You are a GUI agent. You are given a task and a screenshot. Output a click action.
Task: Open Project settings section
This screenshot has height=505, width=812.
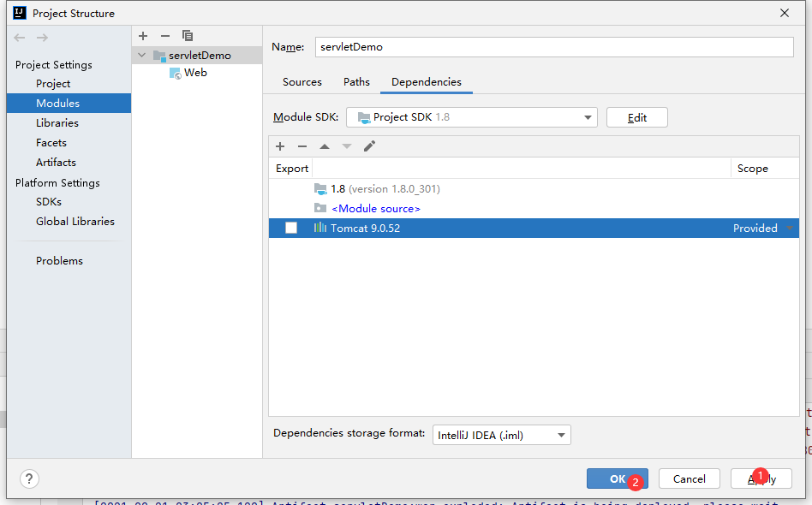[53, 83]
